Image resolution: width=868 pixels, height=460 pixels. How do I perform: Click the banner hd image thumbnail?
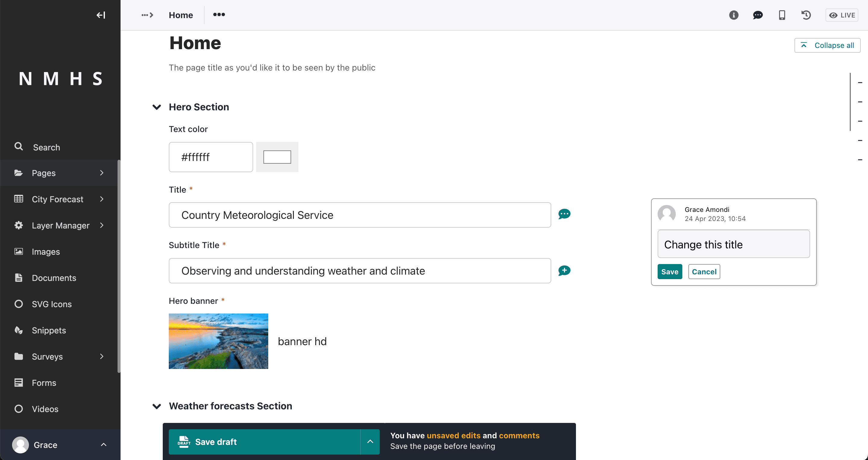click(x=218, y=341)
